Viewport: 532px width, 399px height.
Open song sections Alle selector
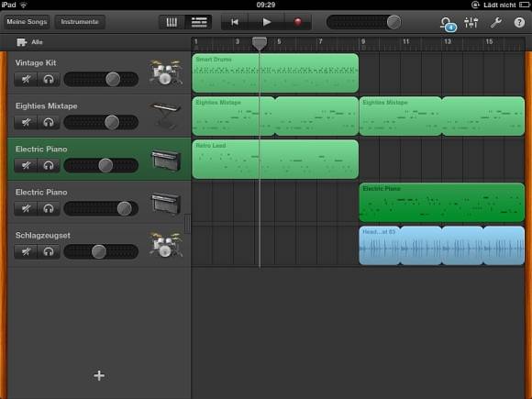point(30,42)
